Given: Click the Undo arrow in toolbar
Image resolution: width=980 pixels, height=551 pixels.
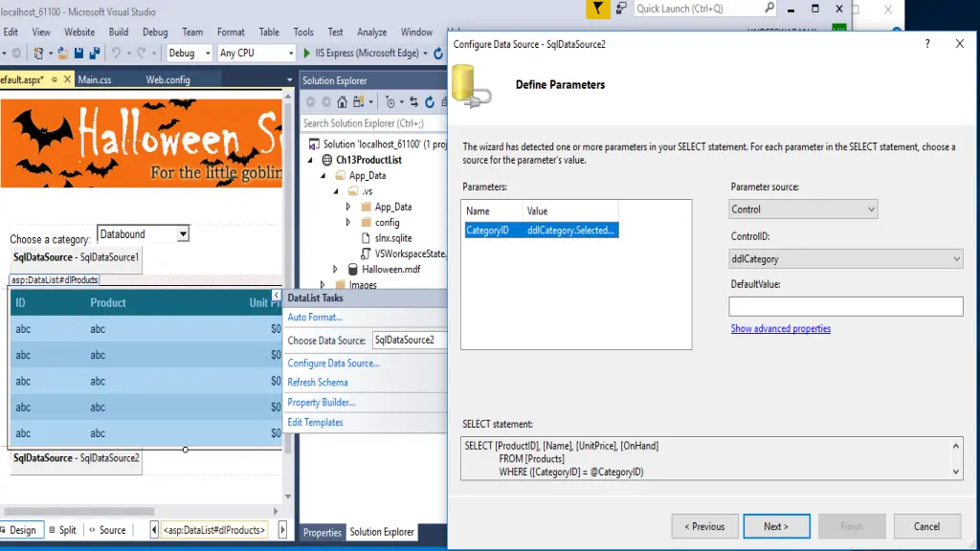Looking at the screenshot, I should point(116,54).
